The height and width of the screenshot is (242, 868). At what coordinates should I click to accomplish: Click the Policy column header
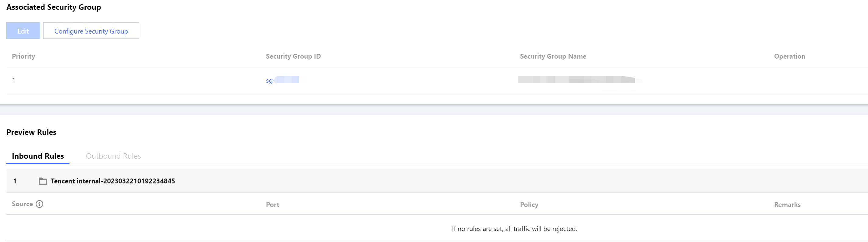(529, 204)
